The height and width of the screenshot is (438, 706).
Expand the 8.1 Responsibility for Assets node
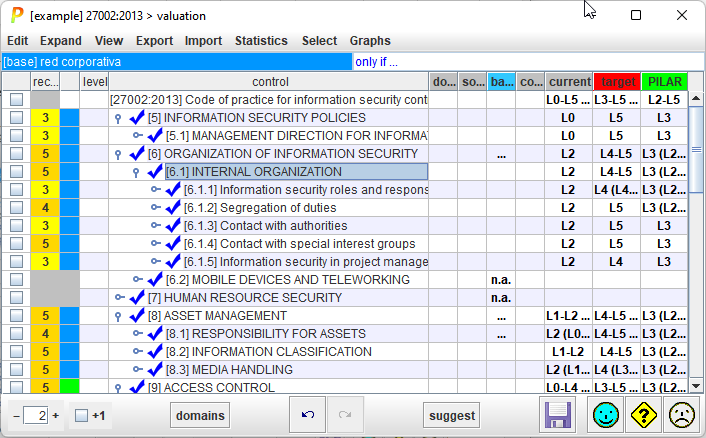pos(137,333)
